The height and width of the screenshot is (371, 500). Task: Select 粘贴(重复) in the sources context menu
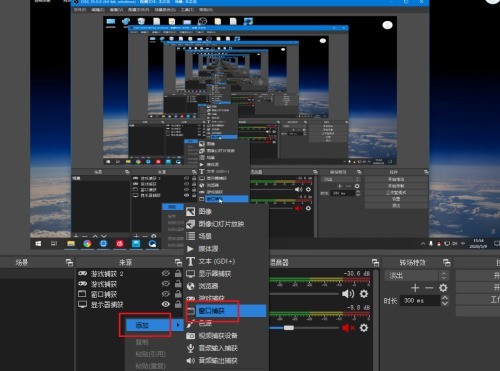(150, 366)
